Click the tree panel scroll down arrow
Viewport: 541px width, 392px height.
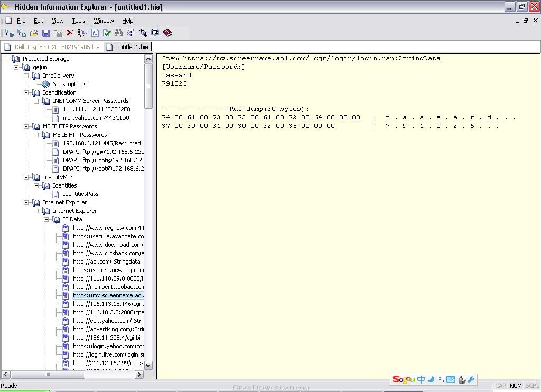[x=148, y=365]
